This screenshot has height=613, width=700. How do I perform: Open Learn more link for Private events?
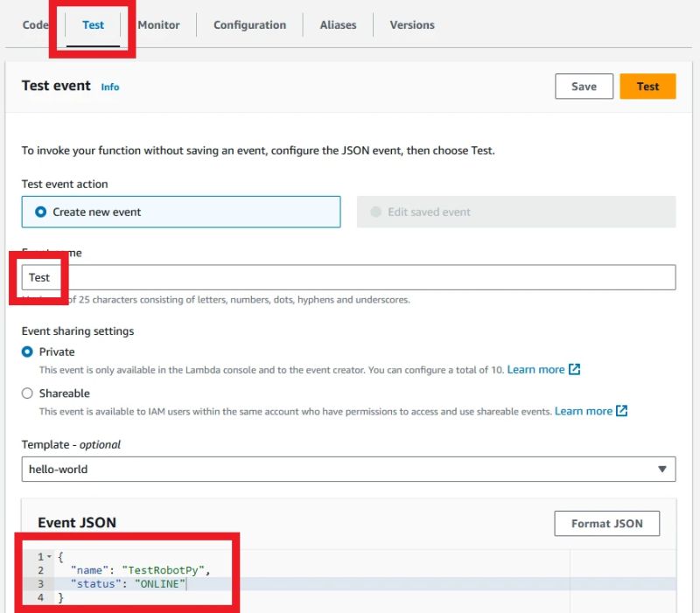tap(535, 370)
